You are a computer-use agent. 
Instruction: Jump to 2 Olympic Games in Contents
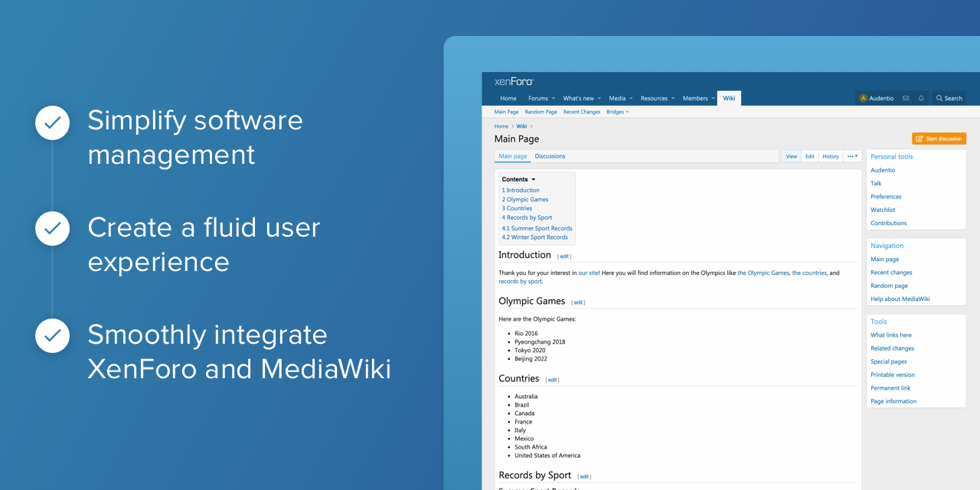(x=525, y=199)
